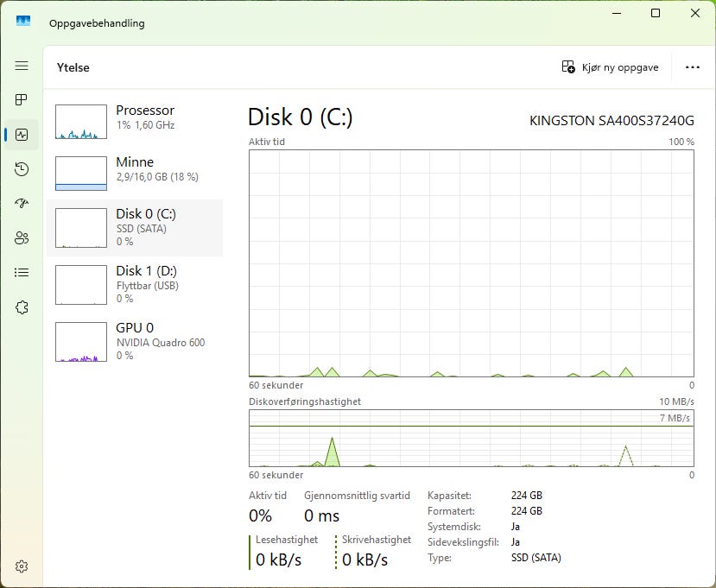Open the hamburger navigation menu
Image resolution: width=716 pixels, height=588 pixels.
pos(22,66)
